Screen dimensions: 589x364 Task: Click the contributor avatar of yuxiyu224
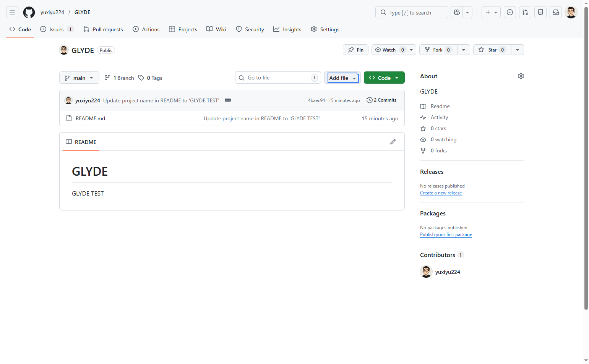(426, 272)
